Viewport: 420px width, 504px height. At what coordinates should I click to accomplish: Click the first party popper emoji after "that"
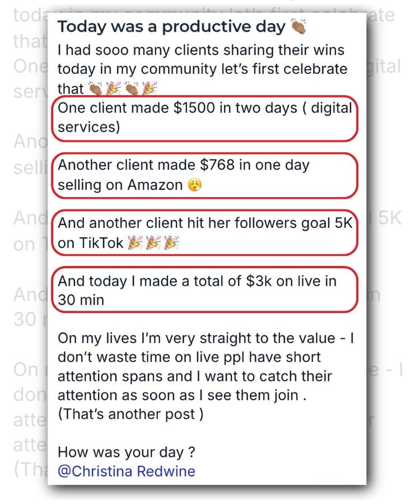114,88
